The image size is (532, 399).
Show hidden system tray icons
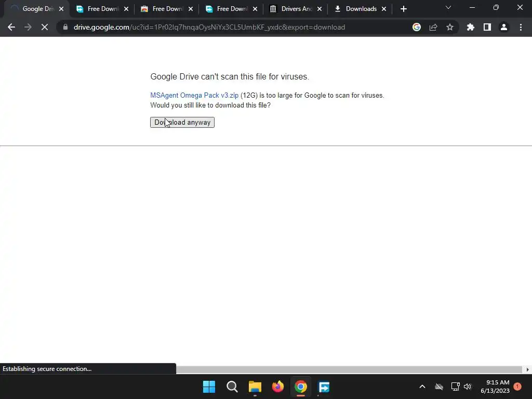pyautogui.click(x=422, y=387)
